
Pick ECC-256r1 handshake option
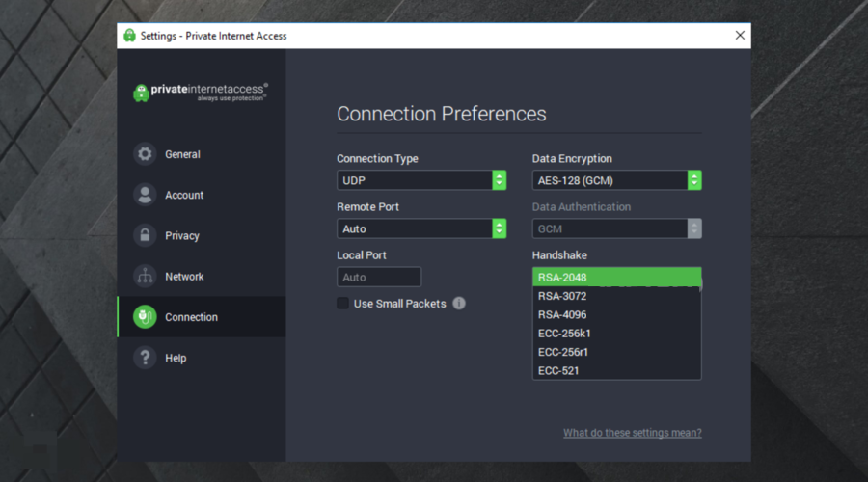(616, 352)
